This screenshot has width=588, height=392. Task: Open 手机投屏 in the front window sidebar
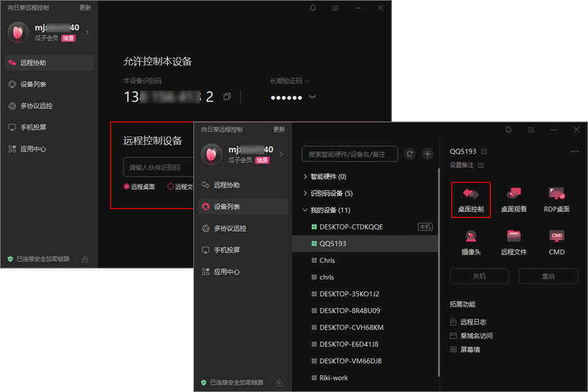pos(242,250)
